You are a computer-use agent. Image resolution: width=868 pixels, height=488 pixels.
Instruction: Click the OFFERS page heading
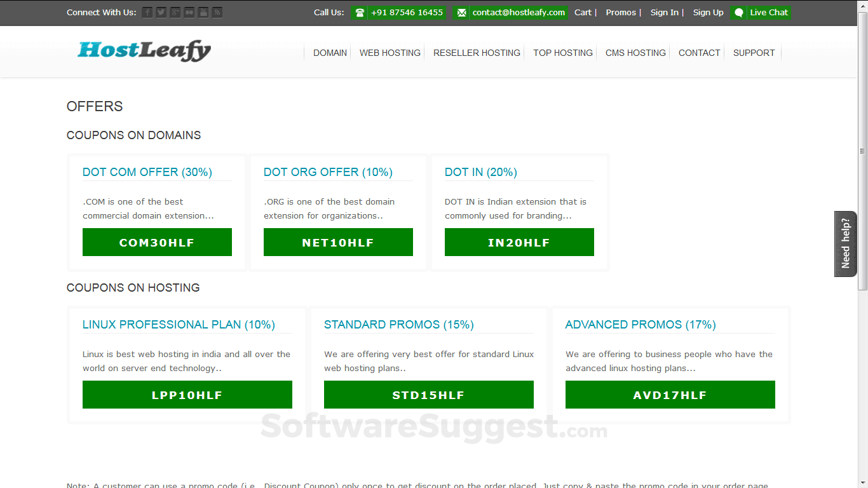[x=95, y=107]
